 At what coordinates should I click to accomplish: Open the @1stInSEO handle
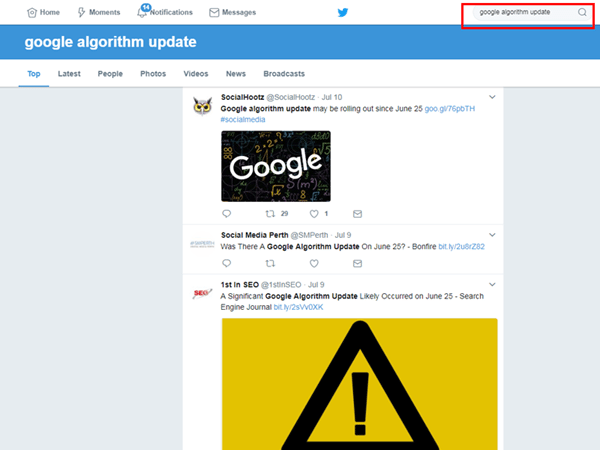click(x=281, y=285)
